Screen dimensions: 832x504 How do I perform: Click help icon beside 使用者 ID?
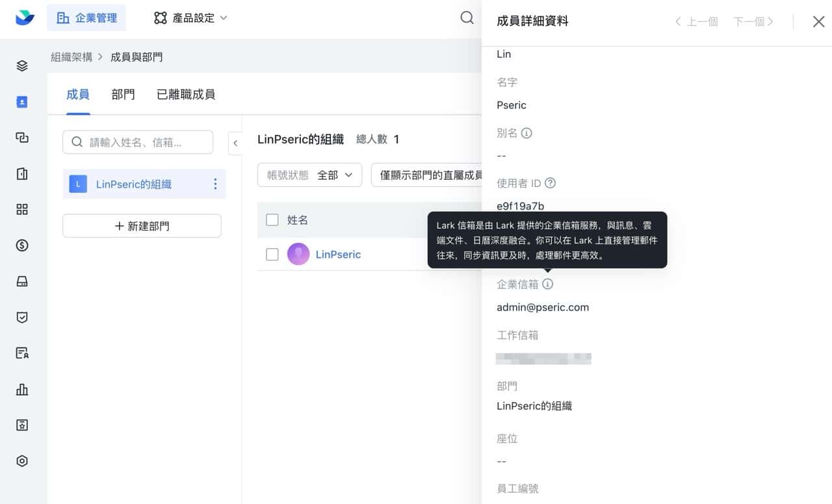tap(550, 183)
